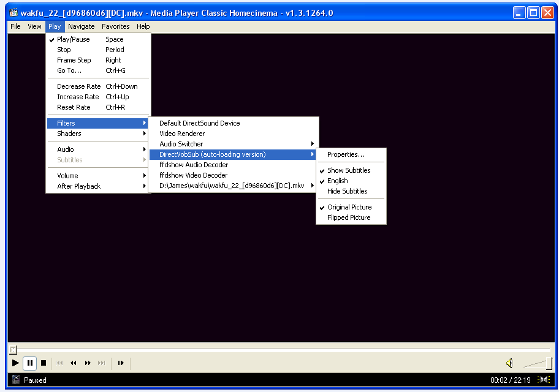Select Hide Subtitles in the submenu

348,191
